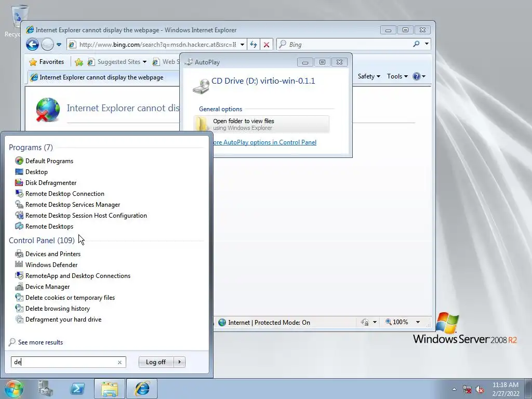Screen dimensions: 532x399
Task: Expand the address bar autocomplete dropdown
Action: pyautogui.click(x=242, y=45)
